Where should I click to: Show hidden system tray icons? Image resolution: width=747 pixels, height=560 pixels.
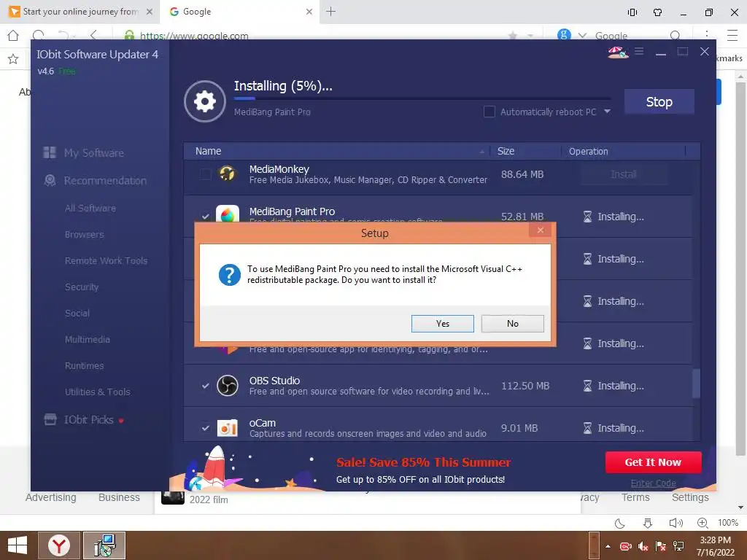pyautogui.click(x=608, y=545)
